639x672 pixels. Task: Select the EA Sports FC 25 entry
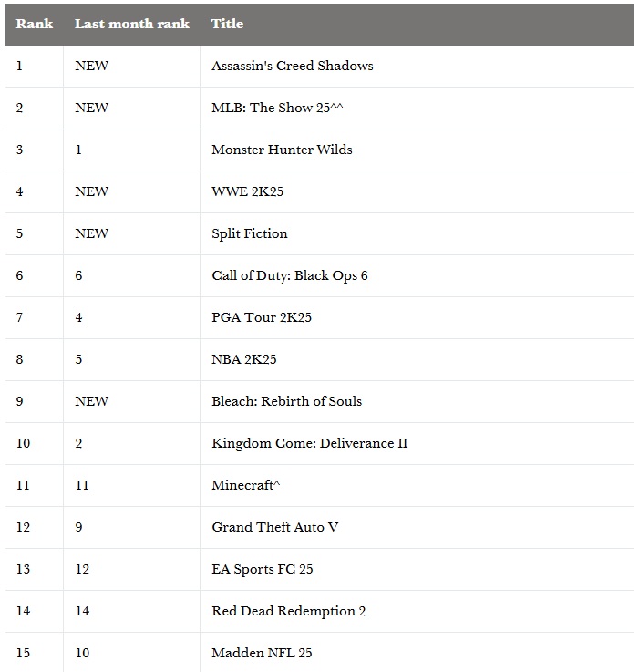point(262,569)
